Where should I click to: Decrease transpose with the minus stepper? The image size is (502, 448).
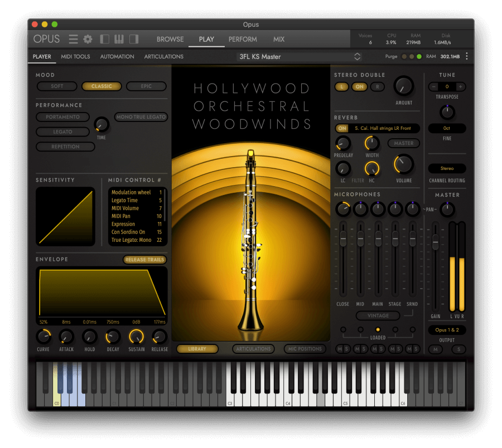point(433,86)
